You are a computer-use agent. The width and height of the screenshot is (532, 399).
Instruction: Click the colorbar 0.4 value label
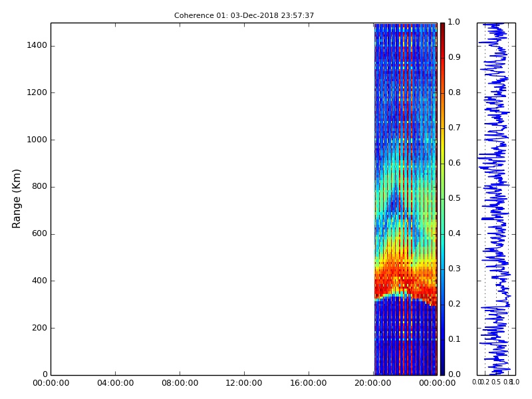click(454, 233)
